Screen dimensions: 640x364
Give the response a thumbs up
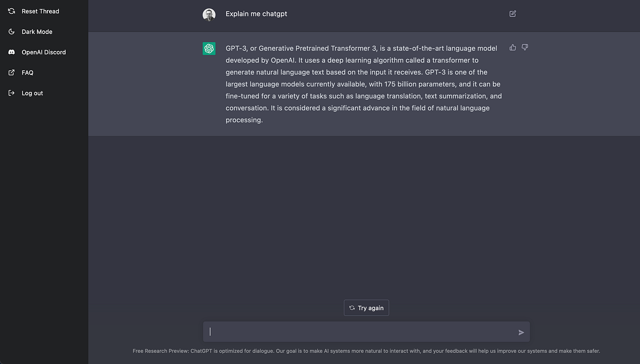513,47
